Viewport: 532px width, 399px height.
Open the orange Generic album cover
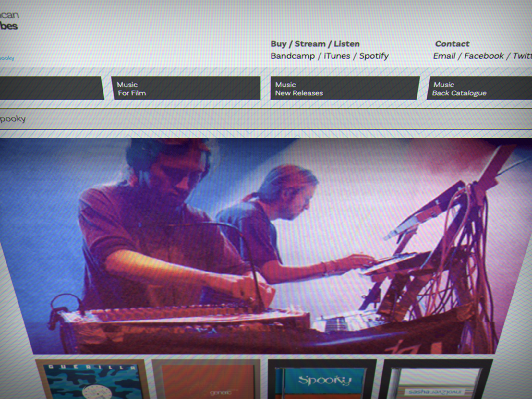click(x=207, y=380)
